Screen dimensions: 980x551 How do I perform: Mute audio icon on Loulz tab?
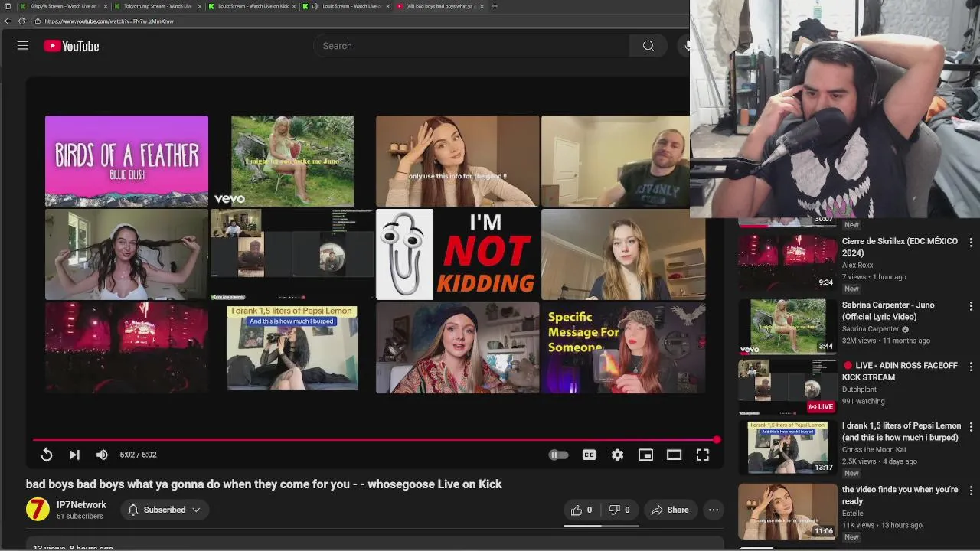[315, 6]
